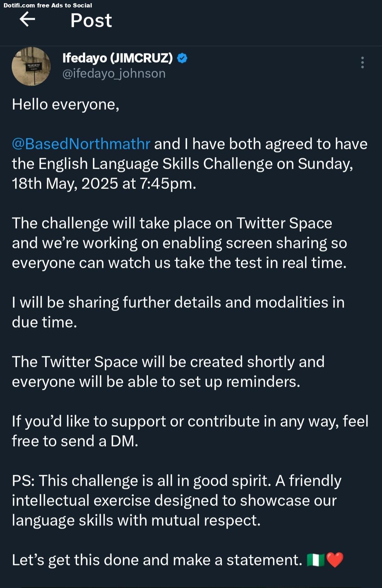Click the '18th May, 2025 at 7:45pm' date
Screen dimensions: 382x588
[x=104, y=184]
